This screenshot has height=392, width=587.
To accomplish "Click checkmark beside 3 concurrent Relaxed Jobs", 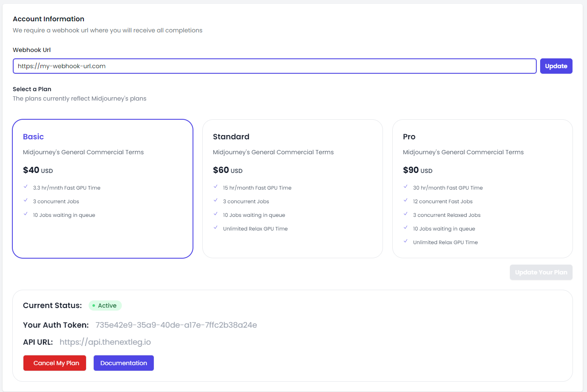I will coord(406,214).
